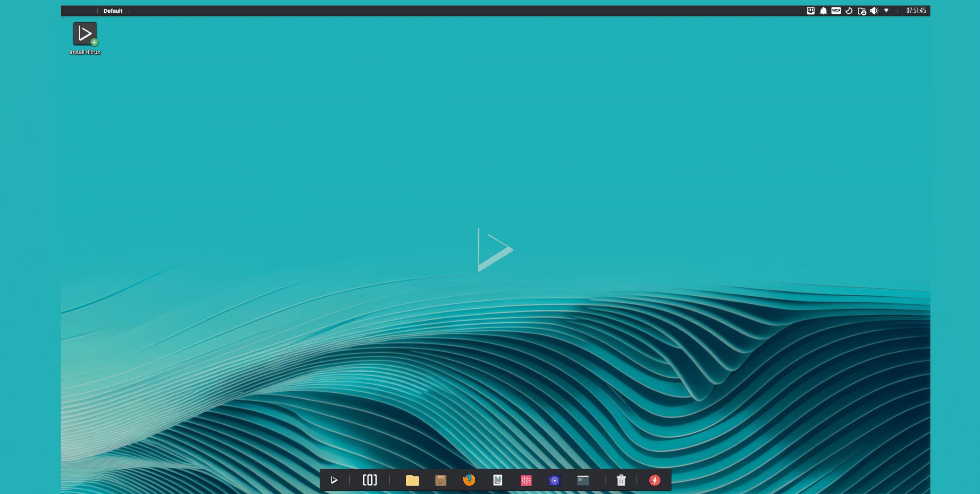Open the locked folder vaults tray icon
Viewport: 980px width, 494px height.
[861, 11]
